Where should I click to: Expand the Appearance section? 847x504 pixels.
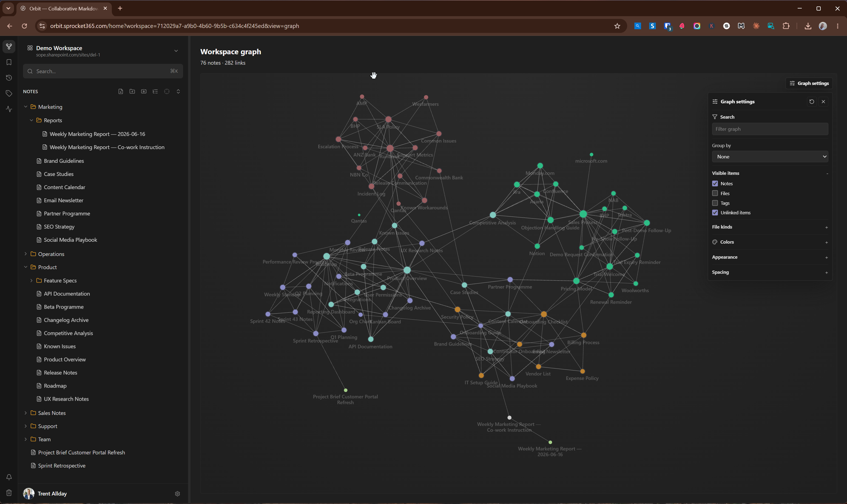(826, 257)
